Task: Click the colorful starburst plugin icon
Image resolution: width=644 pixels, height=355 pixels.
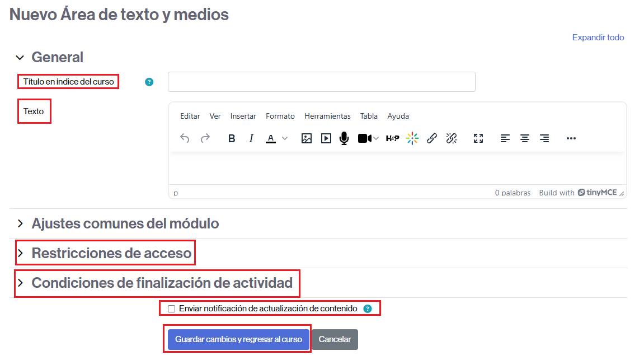Action: coord(412,138)
